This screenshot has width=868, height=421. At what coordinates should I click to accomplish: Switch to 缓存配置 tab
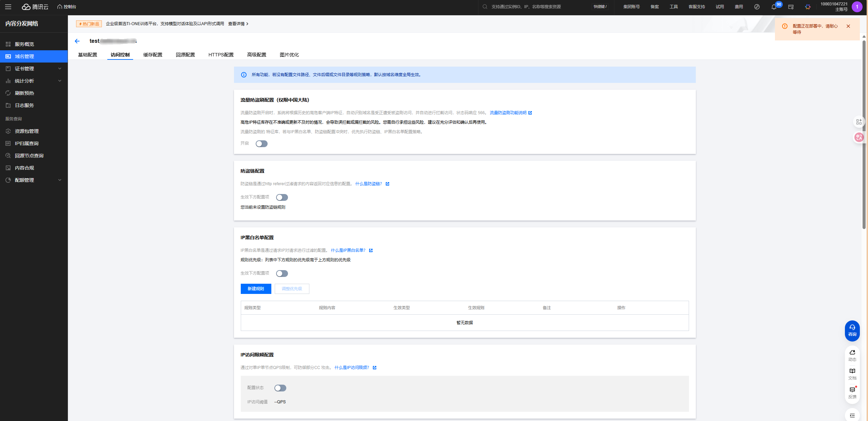tap(153, 55)
